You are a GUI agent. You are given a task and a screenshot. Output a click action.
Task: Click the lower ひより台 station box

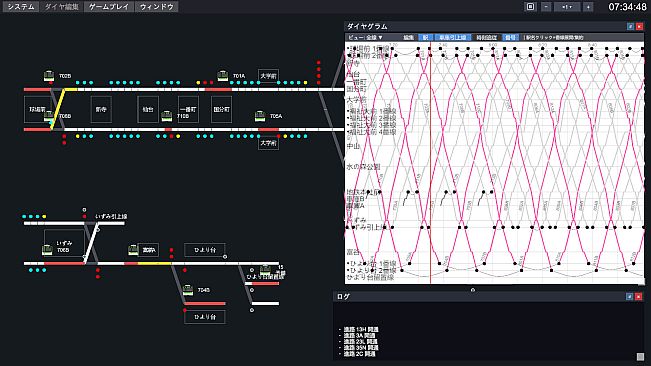pyautogui.click(x=205, y=317)
